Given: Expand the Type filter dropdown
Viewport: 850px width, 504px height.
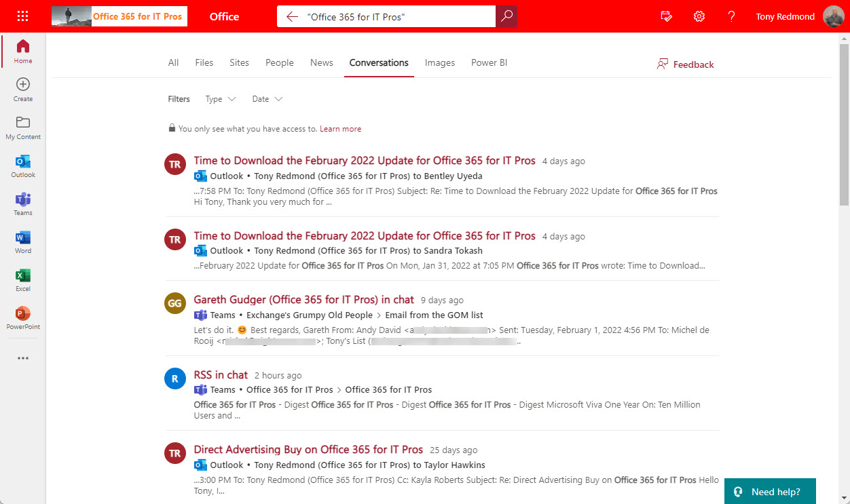Looking at the screenshot, I should tap(221, 99).
